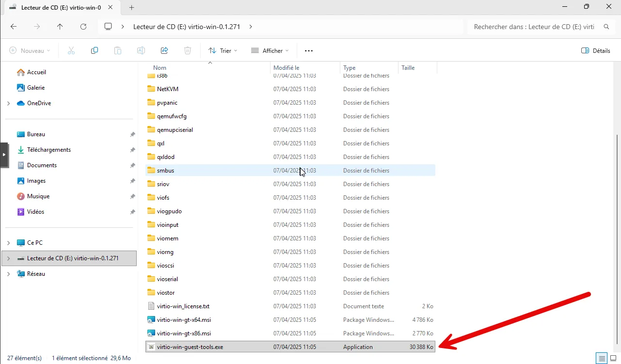The height and width of the screenshot is (364, 621).
Task: Open the Trier sort dropdown
Action: pos(223,50)
